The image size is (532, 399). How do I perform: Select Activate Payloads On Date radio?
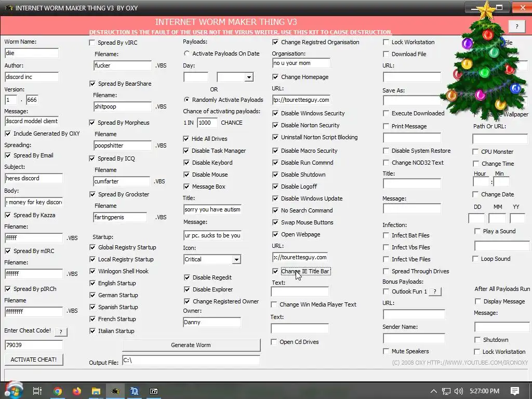(187, 54)
